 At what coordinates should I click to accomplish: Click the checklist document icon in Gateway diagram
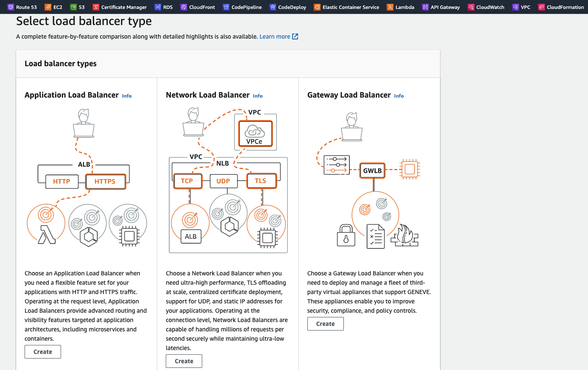(x=376, y=236)
